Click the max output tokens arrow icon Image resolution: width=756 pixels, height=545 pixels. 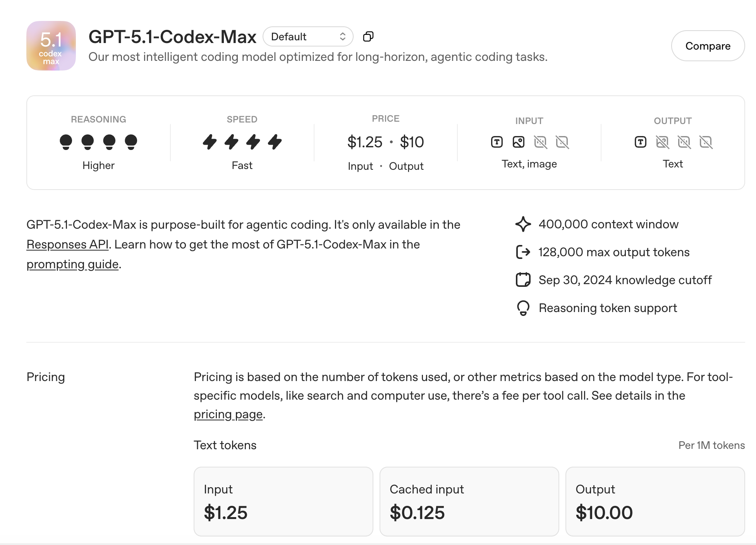(x=523, y=252)
